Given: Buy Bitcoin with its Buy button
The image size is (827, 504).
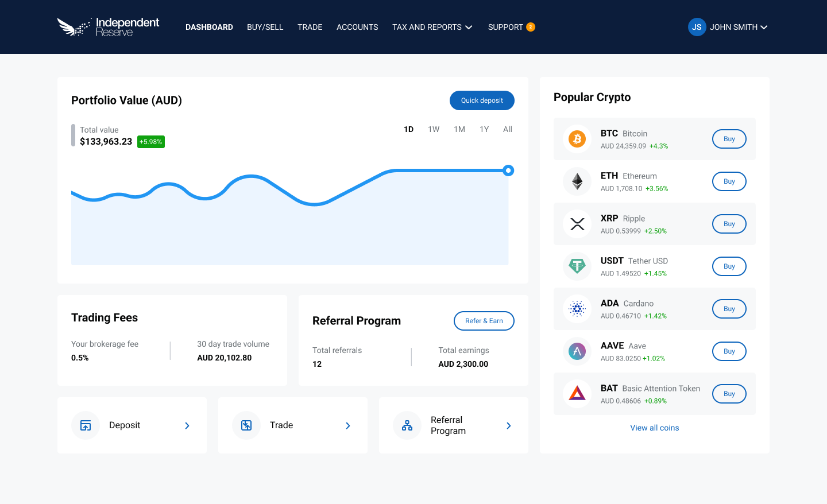Looking at the screenshot, I should click(x=729, y=139).
